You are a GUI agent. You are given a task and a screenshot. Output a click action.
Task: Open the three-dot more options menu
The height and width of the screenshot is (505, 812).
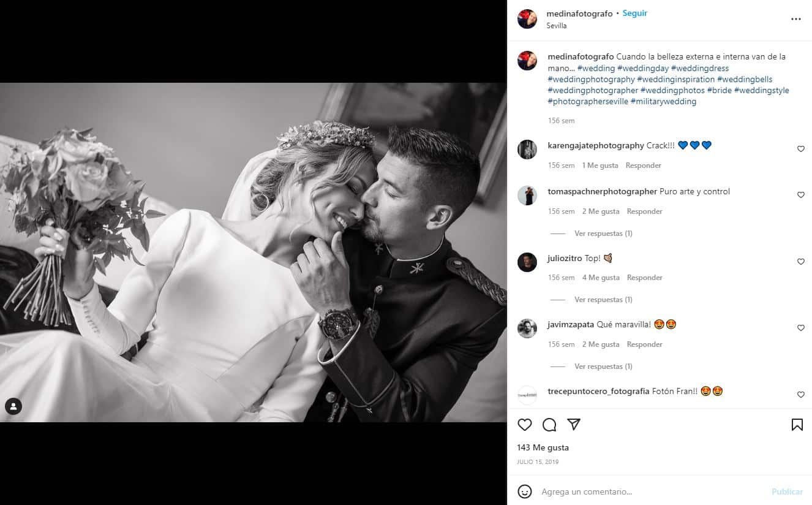(795, 19)
